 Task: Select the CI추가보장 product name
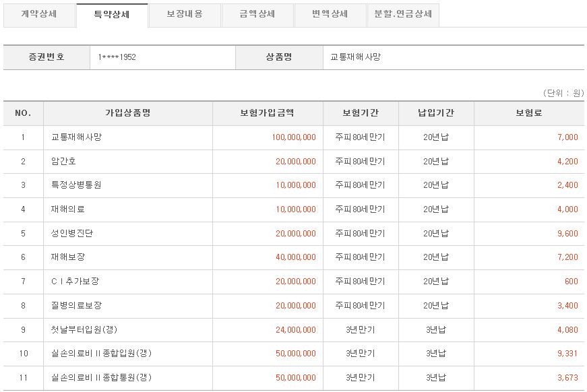click(75, 282)
